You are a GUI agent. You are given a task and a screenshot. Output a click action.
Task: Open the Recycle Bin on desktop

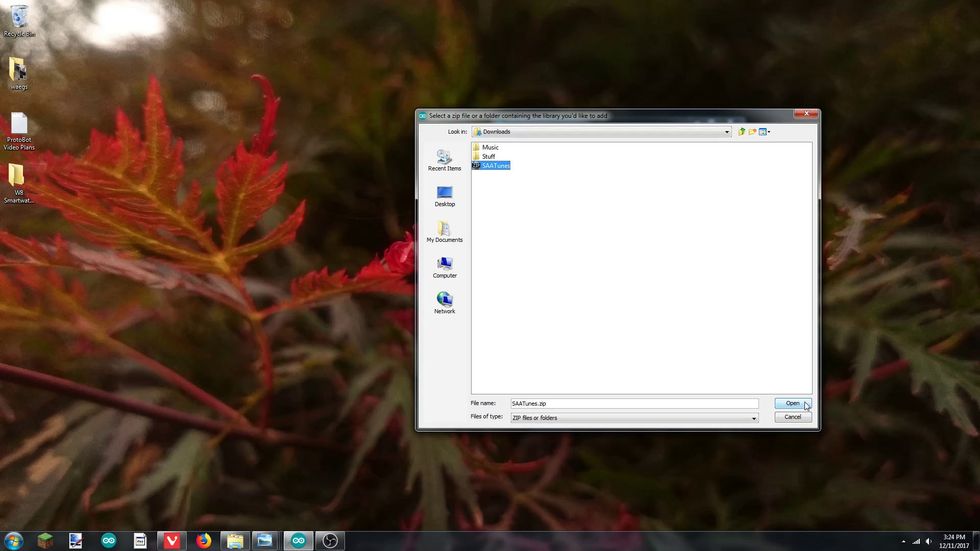tap(19, 20)
